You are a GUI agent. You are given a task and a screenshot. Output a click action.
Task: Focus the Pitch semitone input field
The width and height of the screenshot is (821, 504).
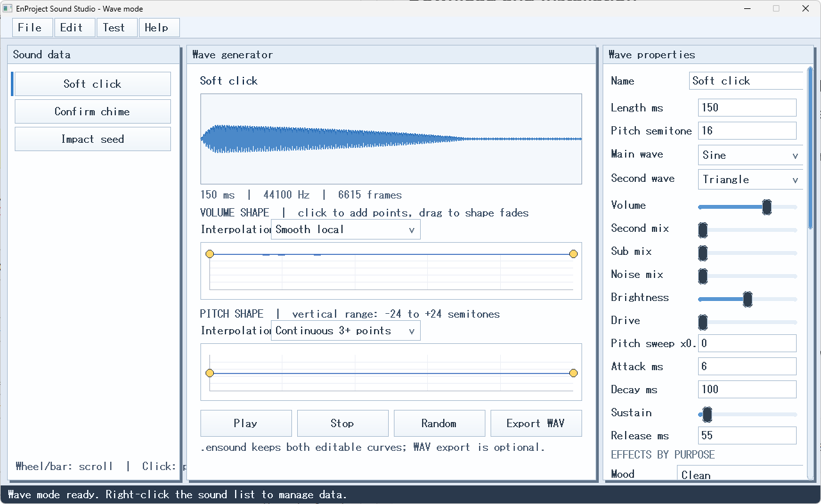pos(747,131)
